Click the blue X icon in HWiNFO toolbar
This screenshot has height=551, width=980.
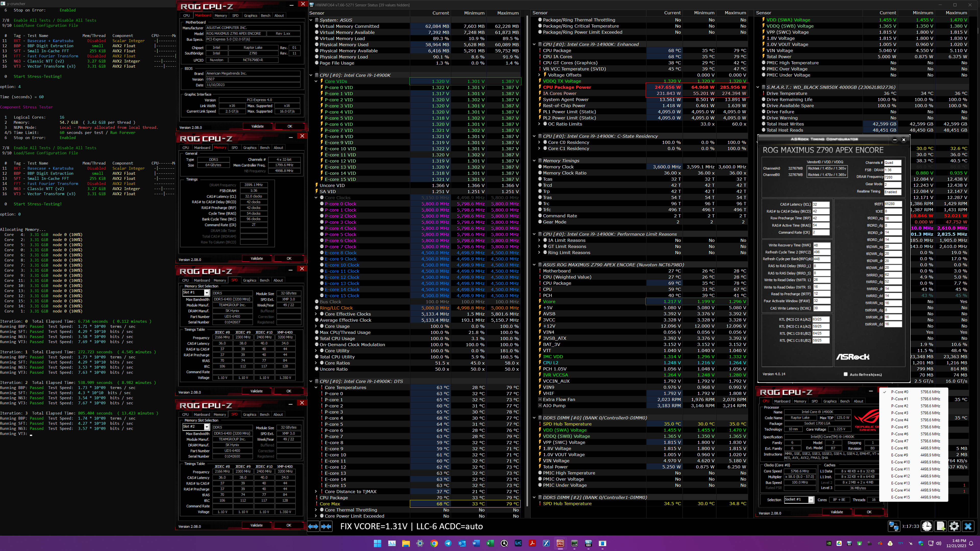point(968,526)
